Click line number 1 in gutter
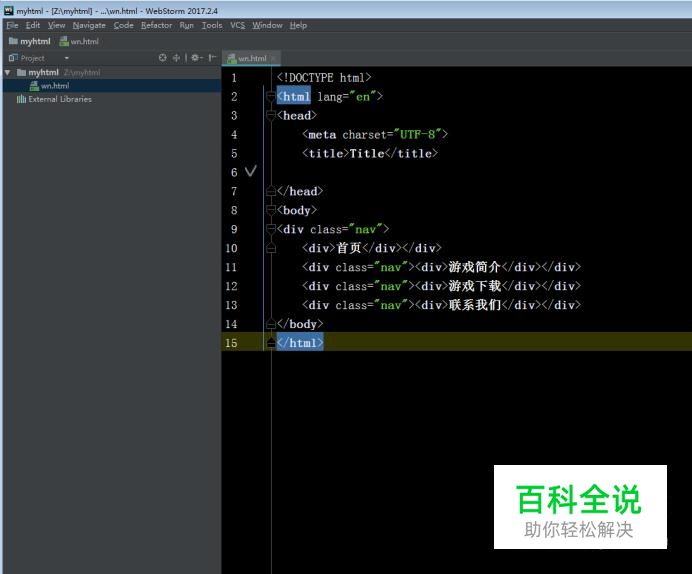The image size is (692, 574). click(234, 78)
